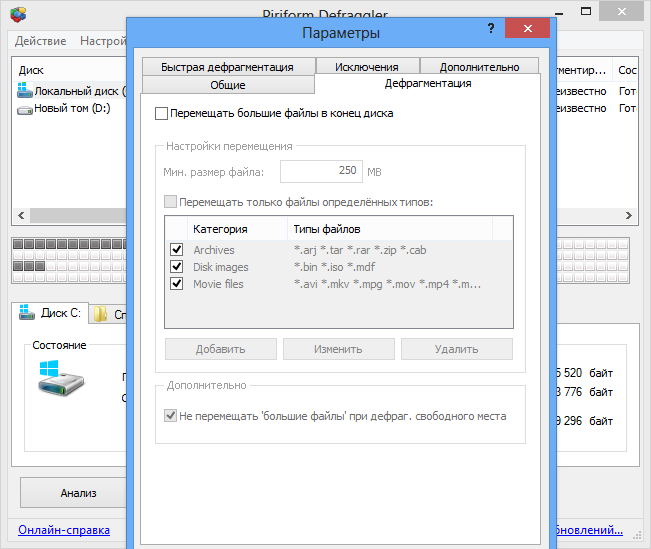Viewport: 651px width, 549px height.
Task: Click the *.avi *.mkv *.mpg file types text
Action: [x=387, y=284]
